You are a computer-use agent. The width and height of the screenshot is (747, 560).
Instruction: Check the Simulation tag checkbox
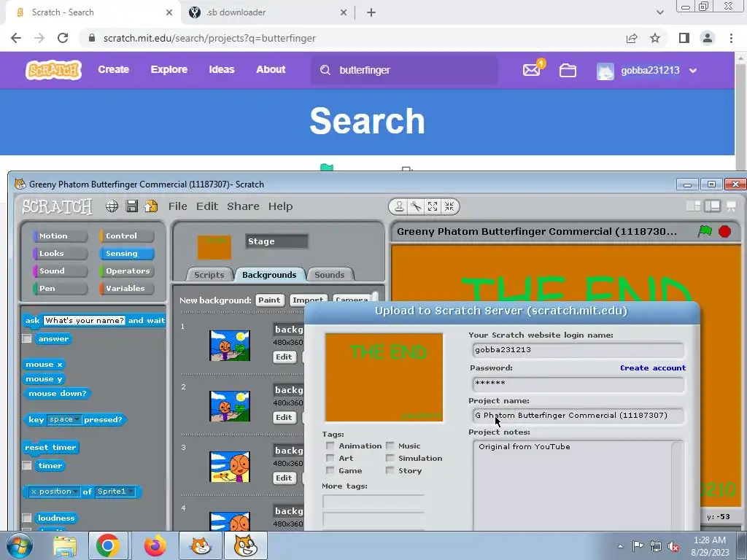[390, 458]
